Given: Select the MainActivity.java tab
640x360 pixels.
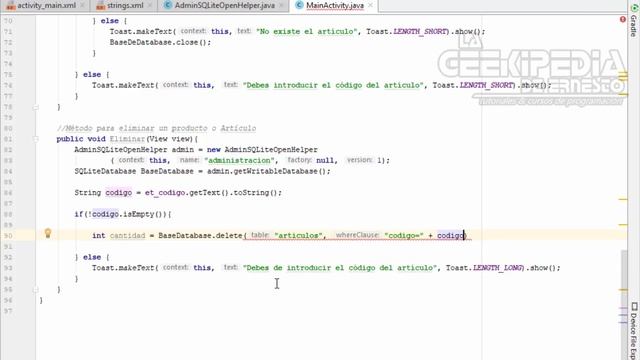Looking at the screenshot, I should 335,6.
